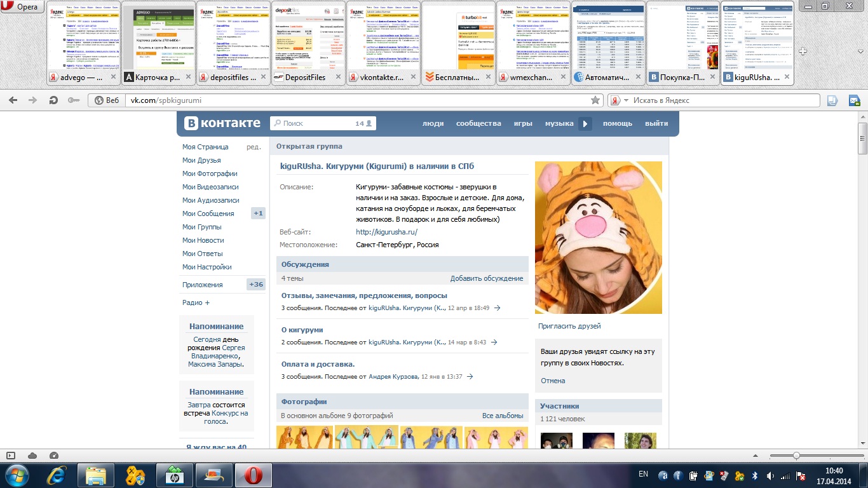Open the volume icon in system tray
The image size is (868, 488).
point(770,475)
